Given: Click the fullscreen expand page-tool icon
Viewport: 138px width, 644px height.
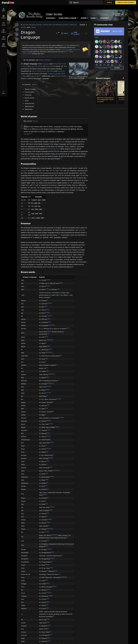Looking at the screenshot, I should point(17,25).
